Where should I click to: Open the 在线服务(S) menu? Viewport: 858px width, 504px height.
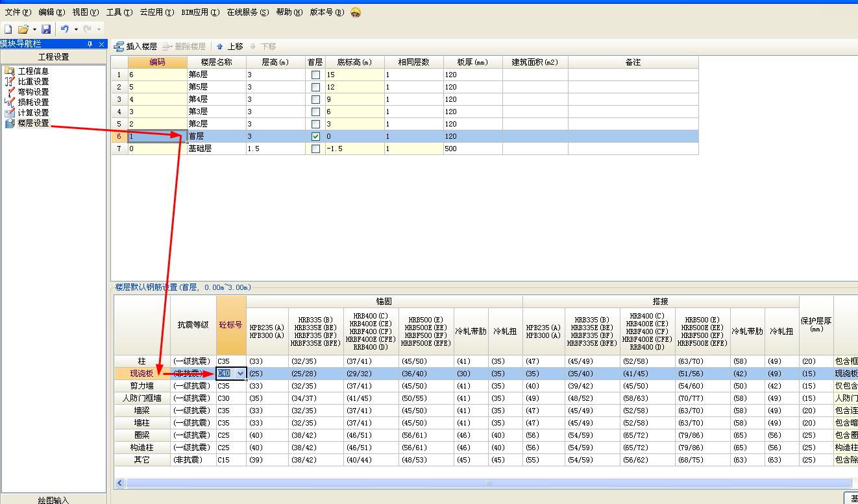tap(248, 12)
